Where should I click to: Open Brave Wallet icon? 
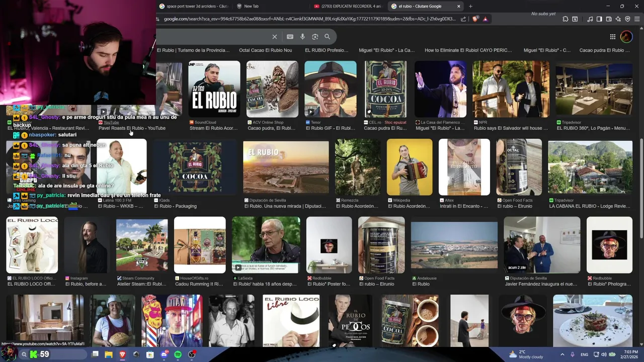coord(609,19)
